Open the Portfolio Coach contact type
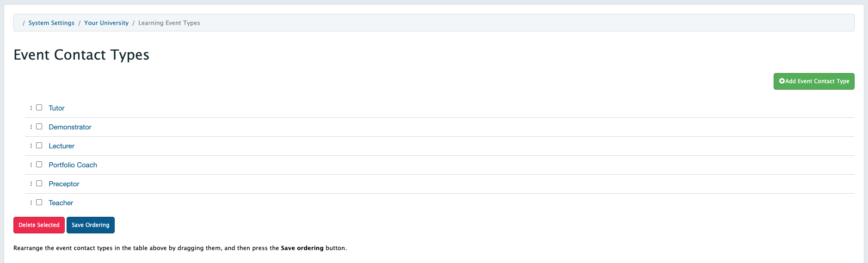868x263 pixels. (73, 165)
